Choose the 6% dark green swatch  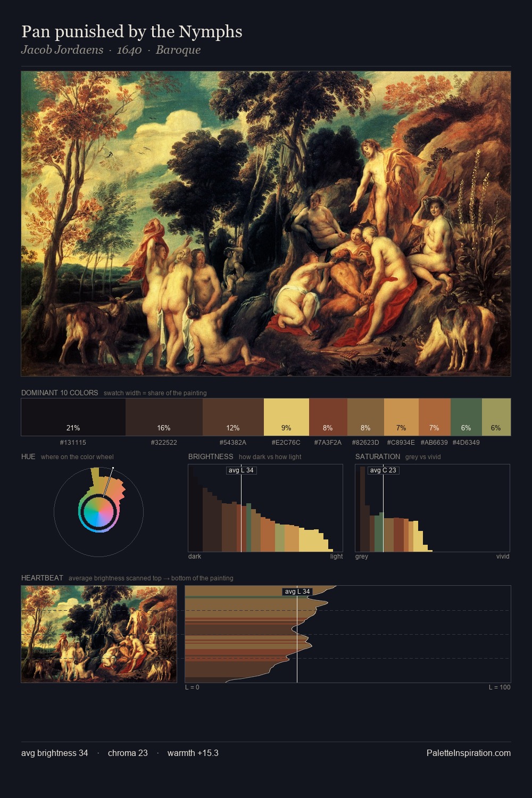(466, 417)
